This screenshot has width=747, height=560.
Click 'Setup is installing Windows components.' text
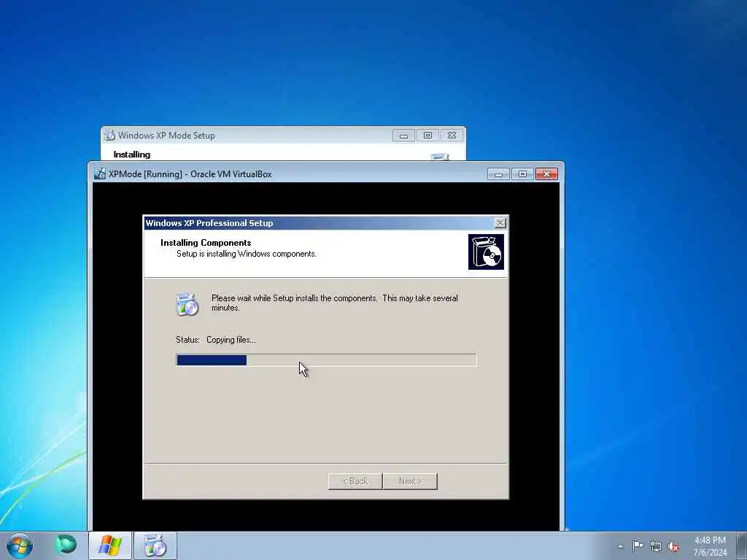click(x=247, y=254)
